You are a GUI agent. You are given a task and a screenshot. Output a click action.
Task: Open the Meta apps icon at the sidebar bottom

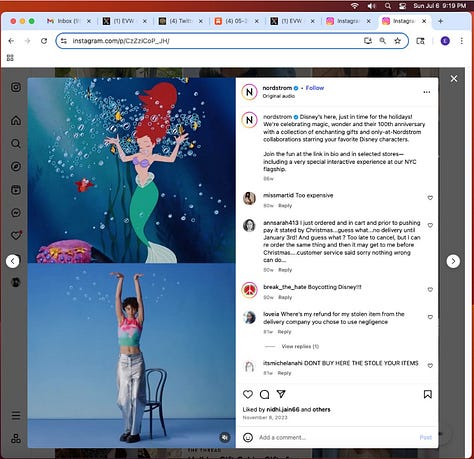click(x=16, y=438)
